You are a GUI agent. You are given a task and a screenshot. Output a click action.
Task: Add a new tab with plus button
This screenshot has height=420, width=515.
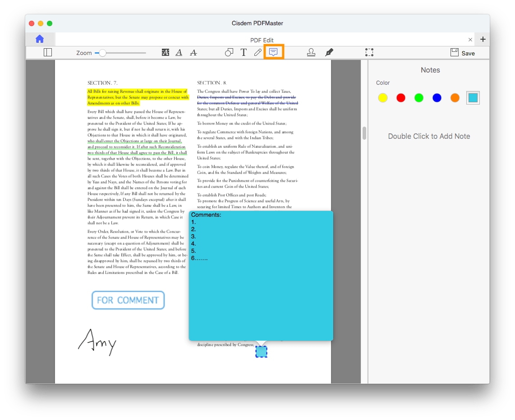[x=483, y=39]
